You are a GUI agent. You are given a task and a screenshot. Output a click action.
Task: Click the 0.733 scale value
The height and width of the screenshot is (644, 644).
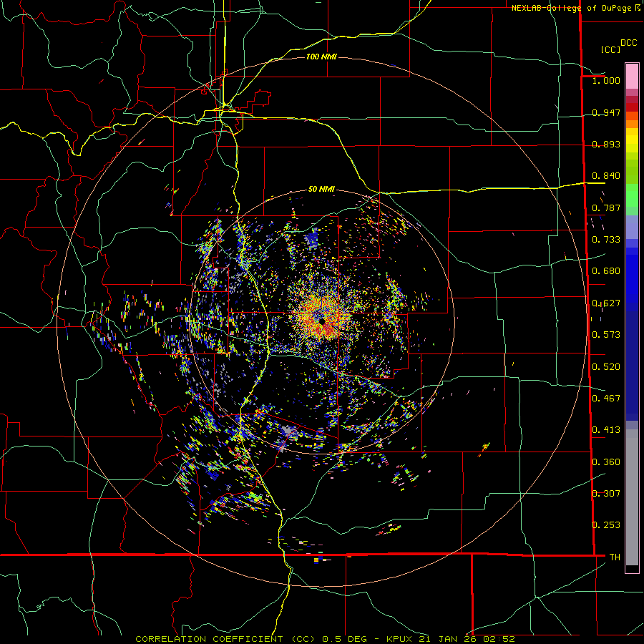[606, 240]
